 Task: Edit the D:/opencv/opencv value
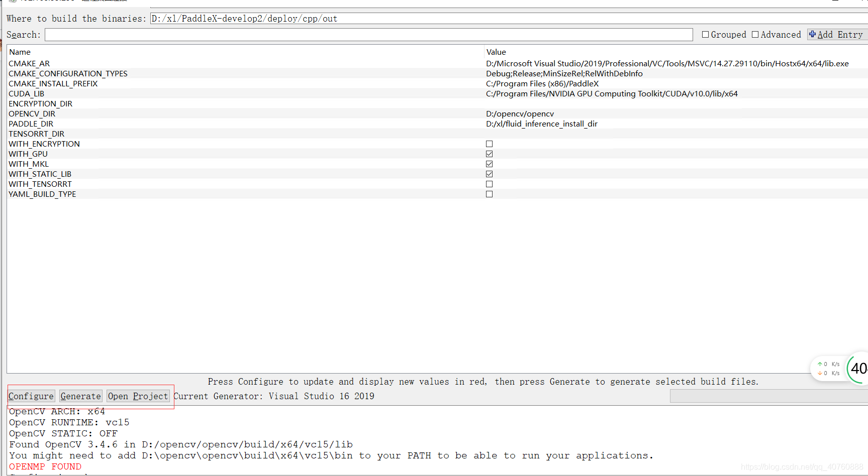pyautogui.click(x=520, y=114)
